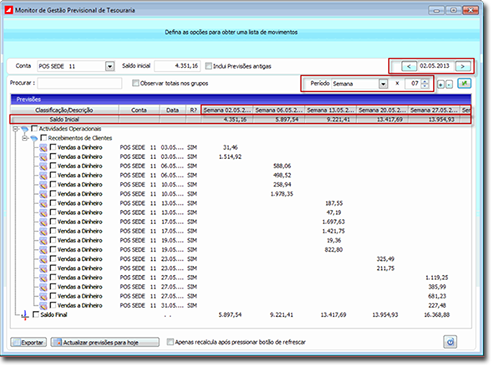The image size is (496, 369).
Task: Click icon of Vendas a Dinheiro row 588,06
Action: 43,166
